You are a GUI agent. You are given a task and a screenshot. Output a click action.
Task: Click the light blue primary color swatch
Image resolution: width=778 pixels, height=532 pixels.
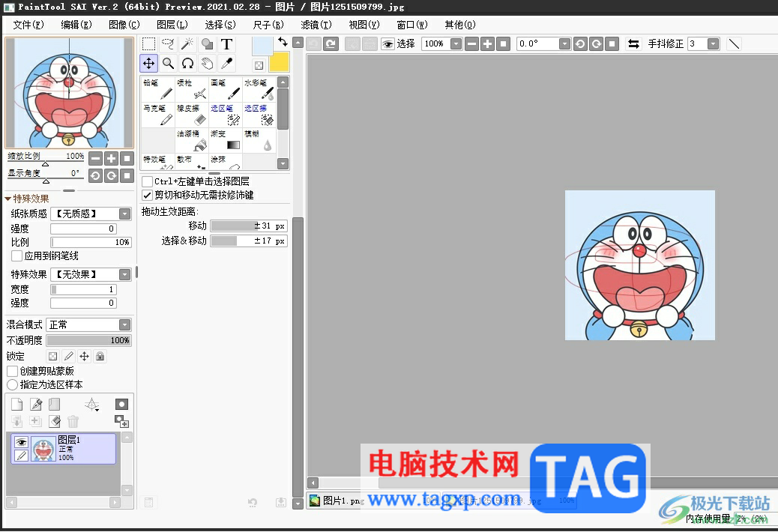[262, 46]
